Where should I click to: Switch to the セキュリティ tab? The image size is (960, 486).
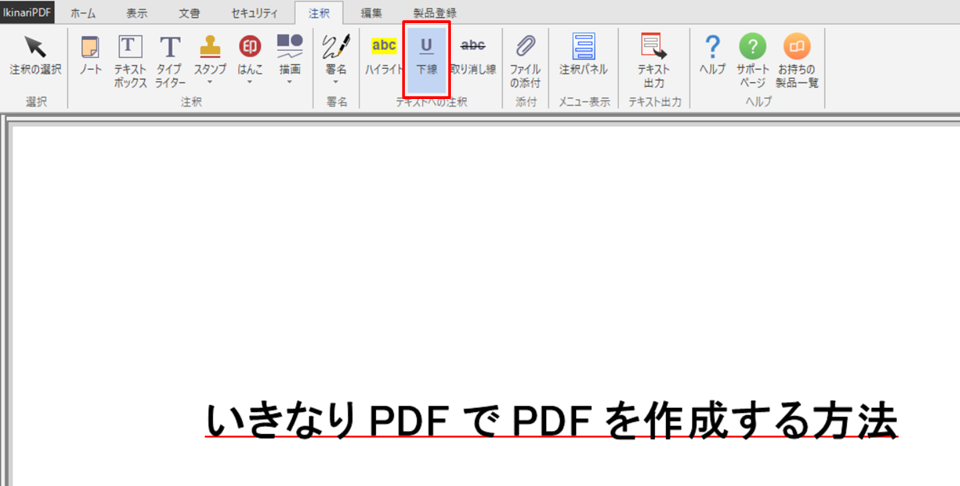pos(254,13)
